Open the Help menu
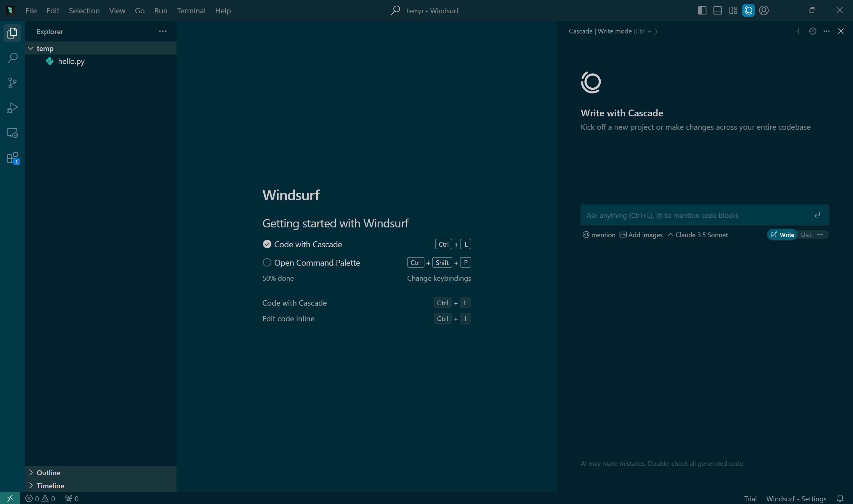Viewport: 853px width, 504px height. [x=223, y=11]
